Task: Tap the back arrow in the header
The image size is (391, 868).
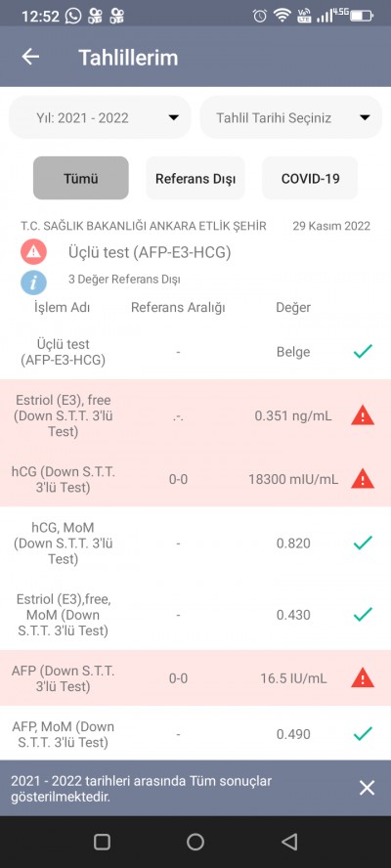Action: click(30, 57)
